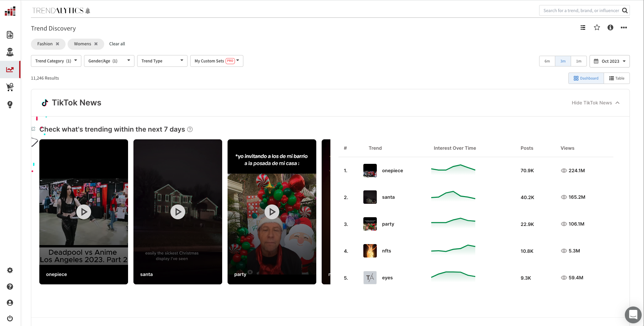Open the party trend name in table

click(388, 224)
